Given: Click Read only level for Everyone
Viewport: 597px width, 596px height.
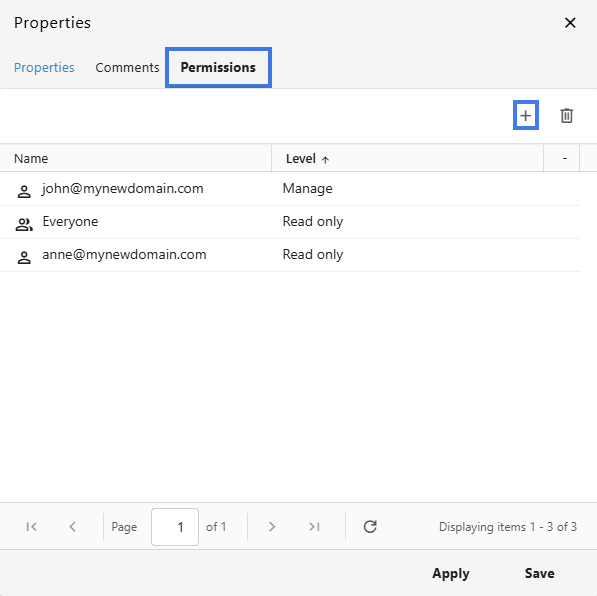Looking at the screenshot, I should tap(313, 221).
